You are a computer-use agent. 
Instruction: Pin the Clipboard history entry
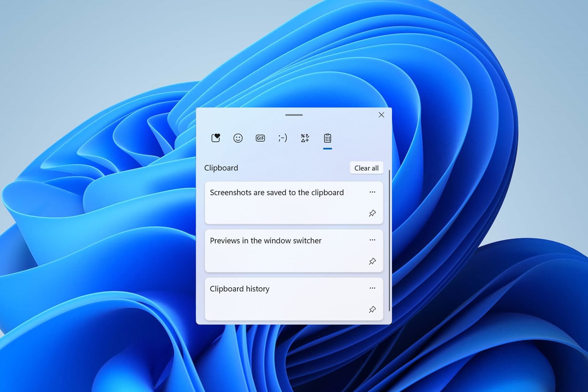point(372,309)
